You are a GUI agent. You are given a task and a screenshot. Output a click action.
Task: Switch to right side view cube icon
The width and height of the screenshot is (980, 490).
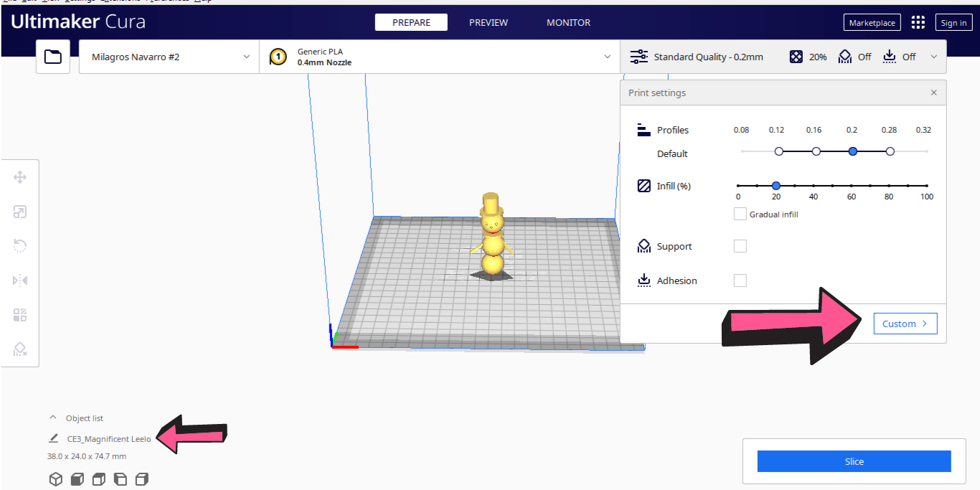(142, 479)
